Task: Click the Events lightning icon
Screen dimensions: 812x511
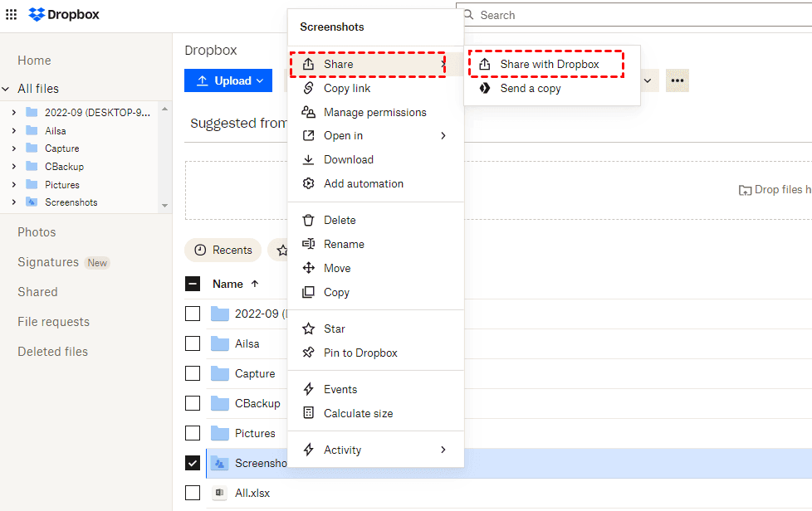Action: click(x=308, y=389)
